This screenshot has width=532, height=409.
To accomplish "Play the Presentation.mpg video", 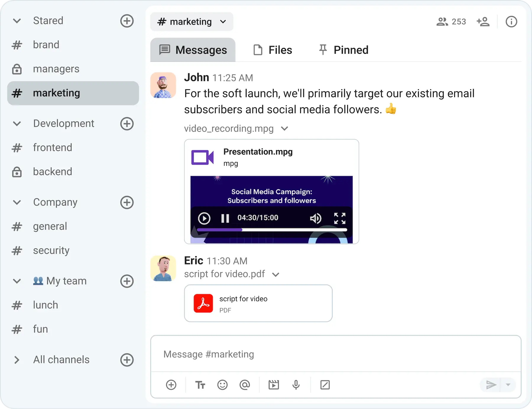I will (204, 218).
